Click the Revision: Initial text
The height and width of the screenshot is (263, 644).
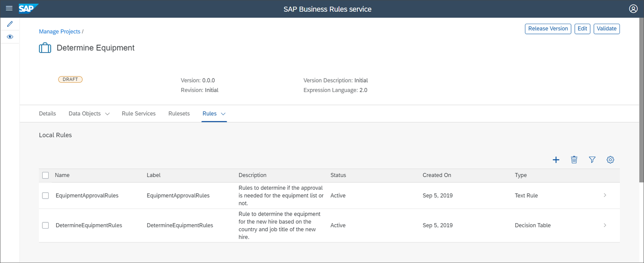point(199,90)
